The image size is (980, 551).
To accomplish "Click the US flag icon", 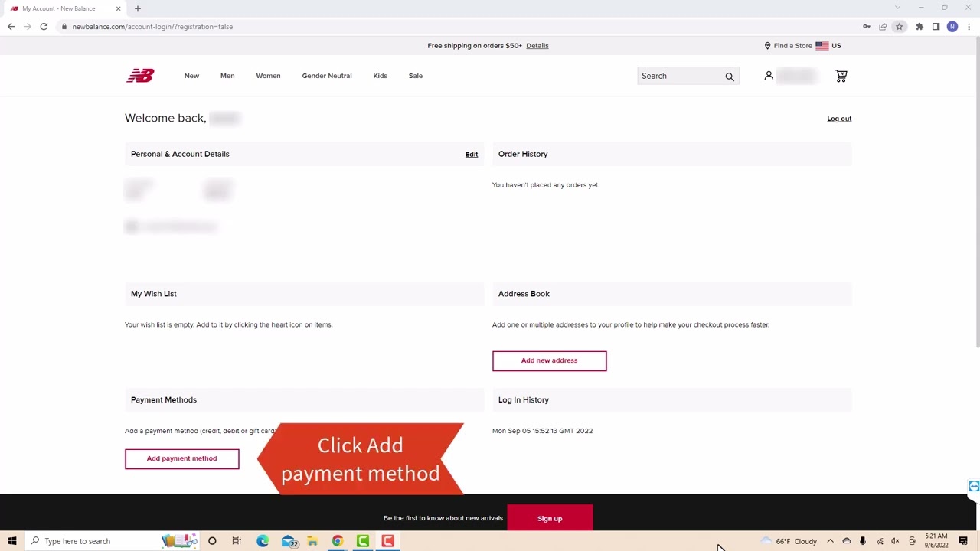I will [822, 46].
